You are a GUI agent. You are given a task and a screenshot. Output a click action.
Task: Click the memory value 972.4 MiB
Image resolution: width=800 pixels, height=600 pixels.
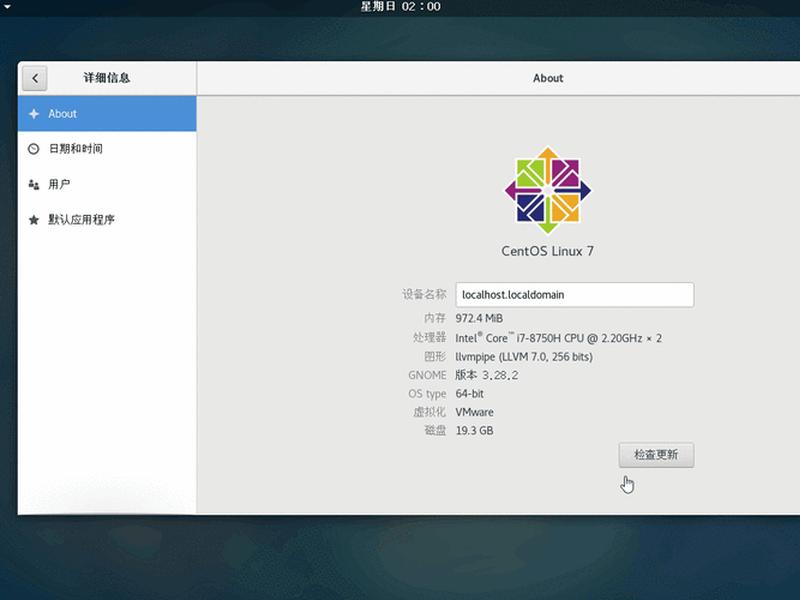point(479,318)
